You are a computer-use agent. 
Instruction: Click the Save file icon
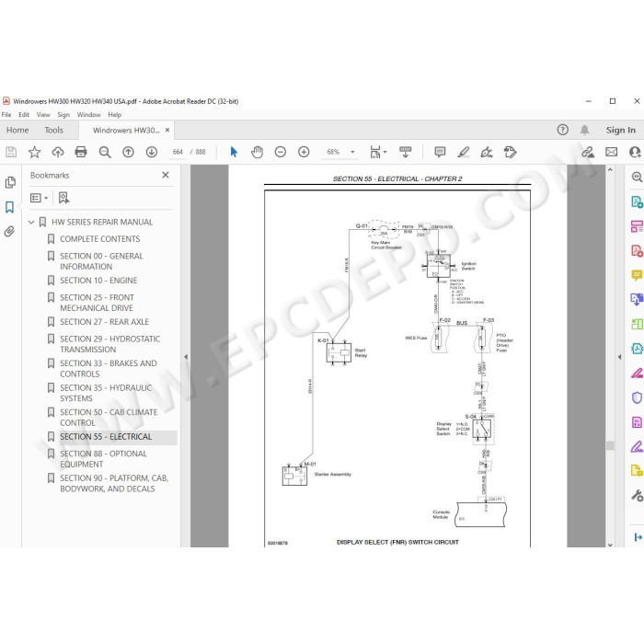click(x=11, y=152)
